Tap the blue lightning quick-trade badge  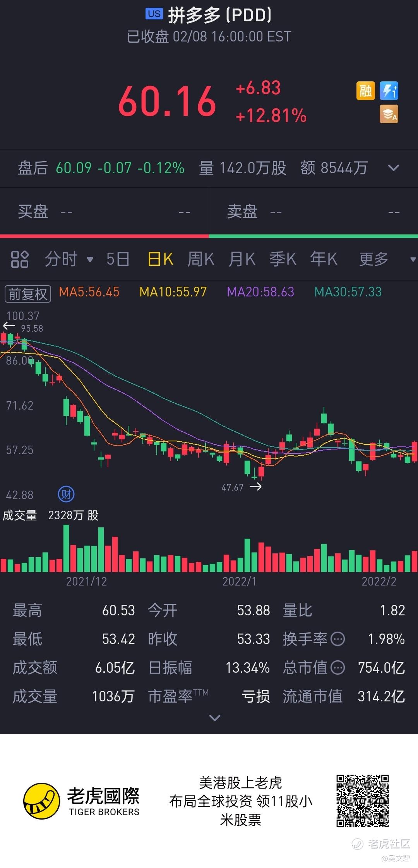coord(389,91)
